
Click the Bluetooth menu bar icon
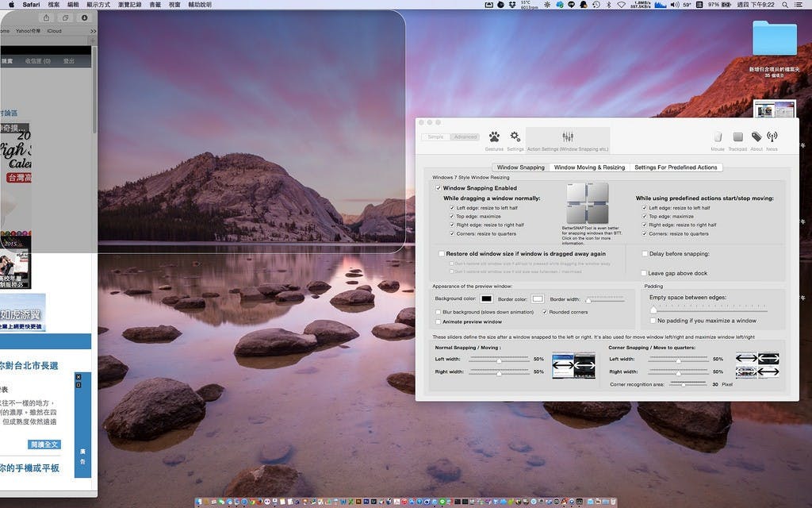coord(608,5)
